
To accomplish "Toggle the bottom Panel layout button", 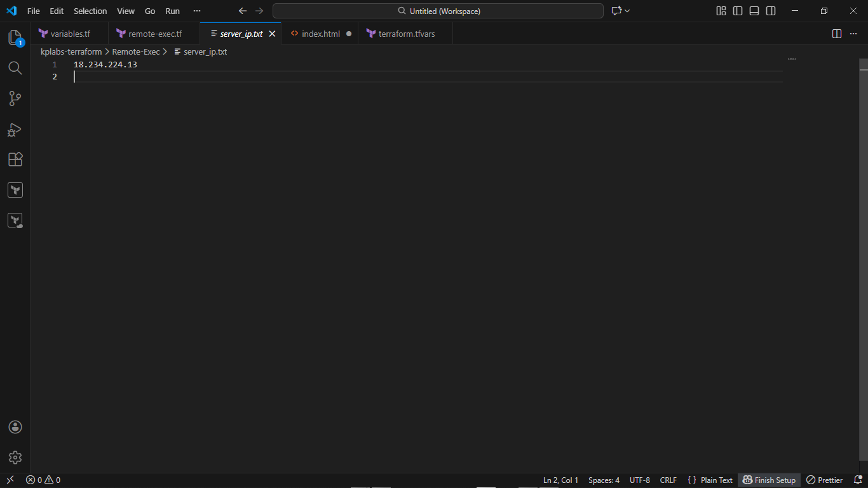I will [x=754, y=11].
